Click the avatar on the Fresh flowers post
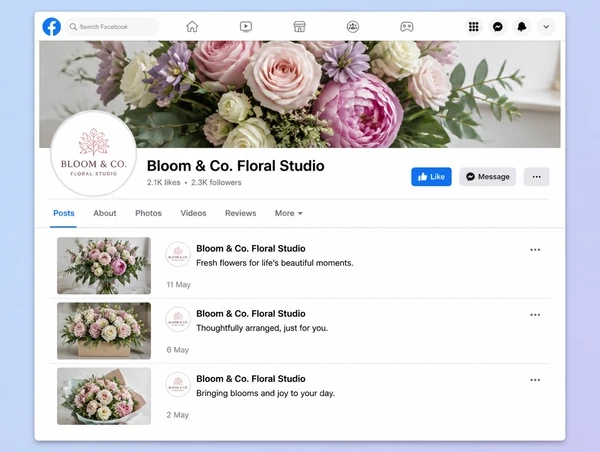 [x=178, y=254]
